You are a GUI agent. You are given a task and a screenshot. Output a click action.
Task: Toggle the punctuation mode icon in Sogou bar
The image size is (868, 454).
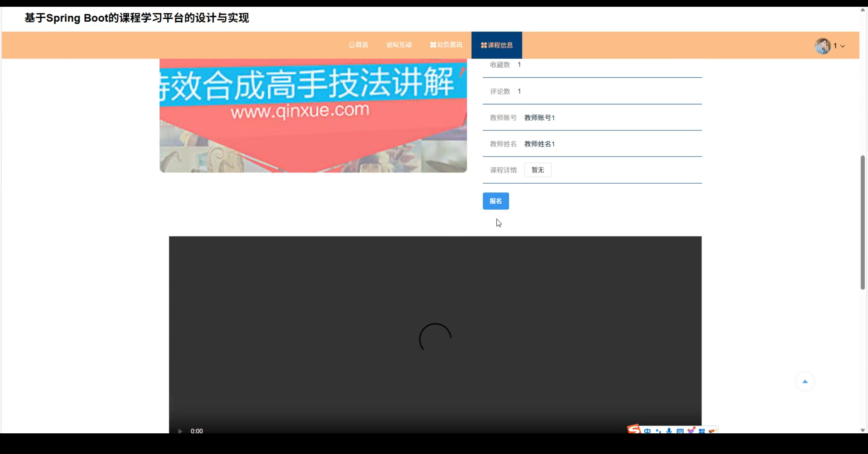click(658, 431)
